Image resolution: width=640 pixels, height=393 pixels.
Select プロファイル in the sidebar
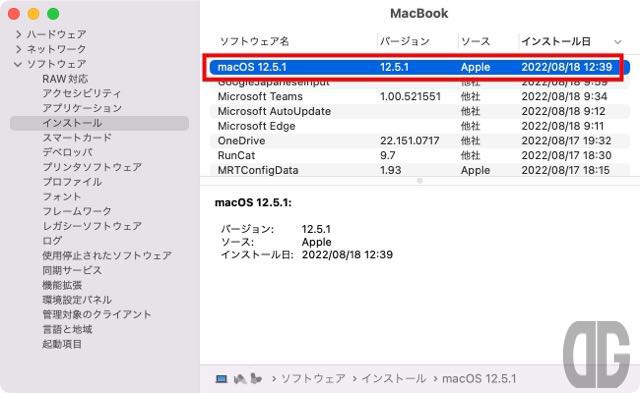pyautogui.click(x=72, y=182)
